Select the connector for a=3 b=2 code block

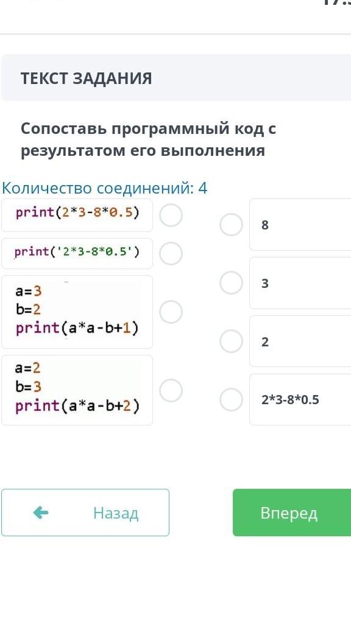(171, 312)
